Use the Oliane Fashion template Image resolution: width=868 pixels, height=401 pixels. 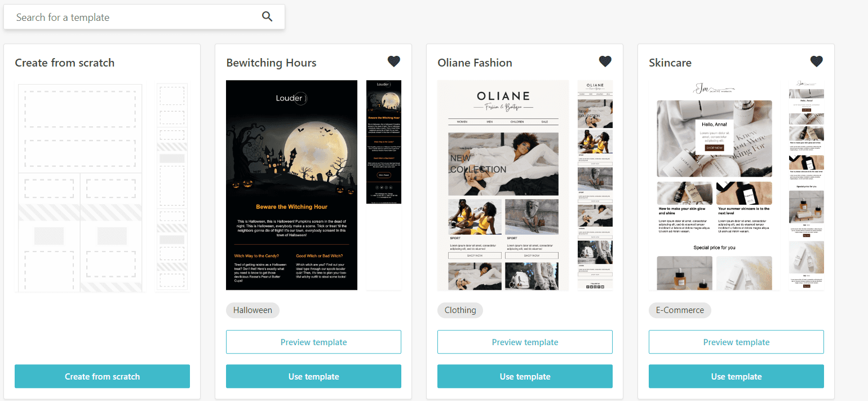(x=525, y=376)
